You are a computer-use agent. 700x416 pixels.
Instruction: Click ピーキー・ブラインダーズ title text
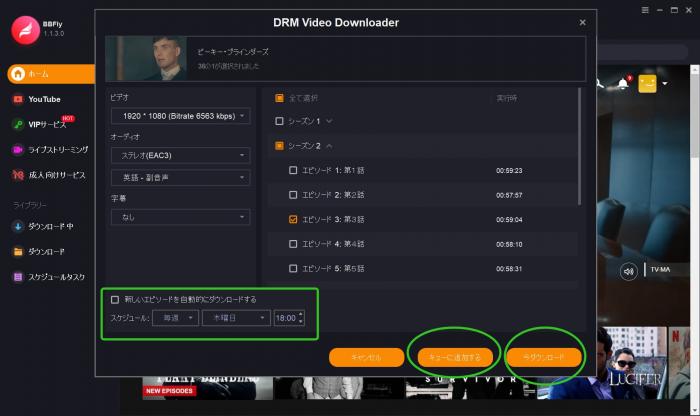coord(233,52)
